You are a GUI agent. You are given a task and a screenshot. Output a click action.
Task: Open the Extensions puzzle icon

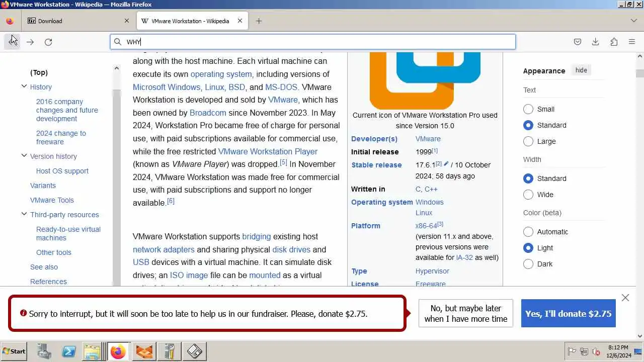[614, 42]
